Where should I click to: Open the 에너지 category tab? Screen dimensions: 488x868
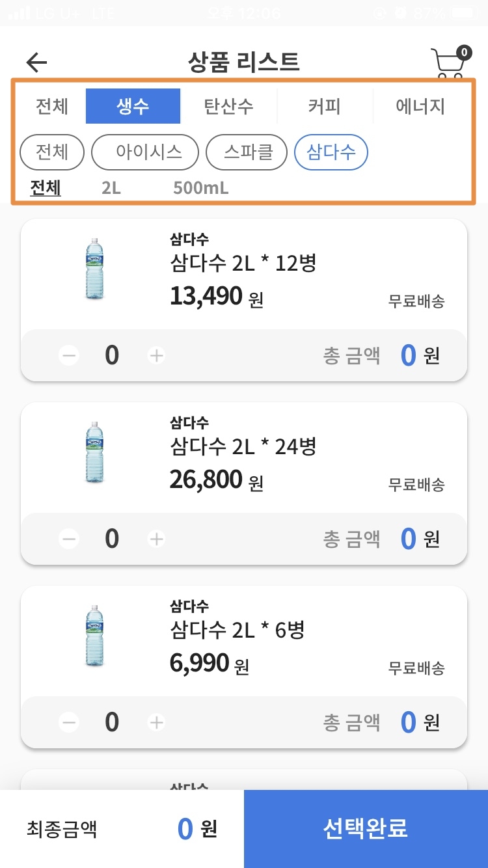pyautogui.click(x=420, y=106)
